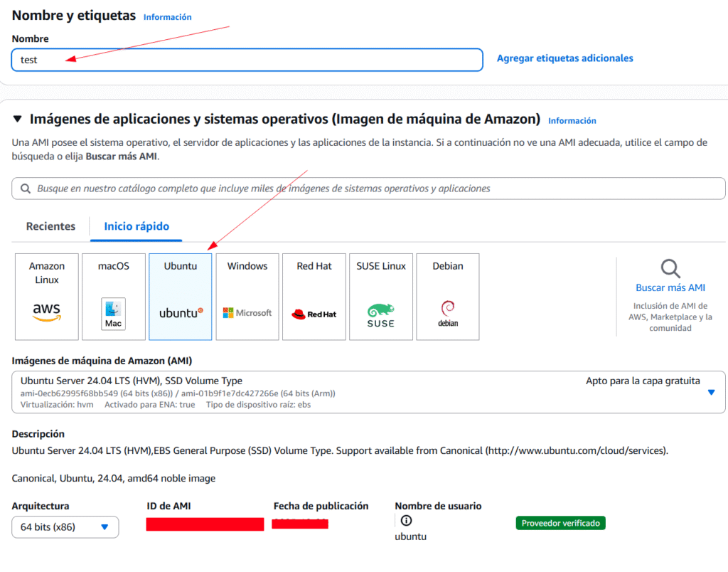
Task: Open the Arquitectura 64 bits (x86) dropdown
Action: pos(65,527)
